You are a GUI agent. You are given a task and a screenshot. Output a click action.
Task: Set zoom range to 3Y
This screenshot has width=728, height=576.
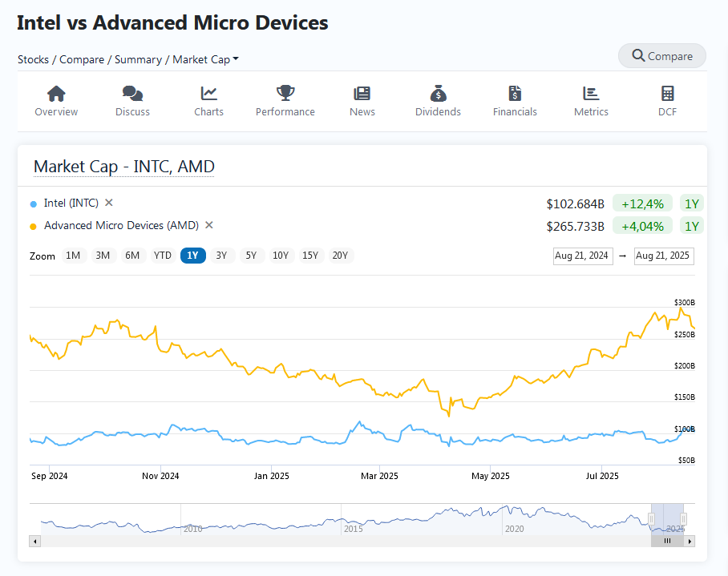tap(221, 256)
